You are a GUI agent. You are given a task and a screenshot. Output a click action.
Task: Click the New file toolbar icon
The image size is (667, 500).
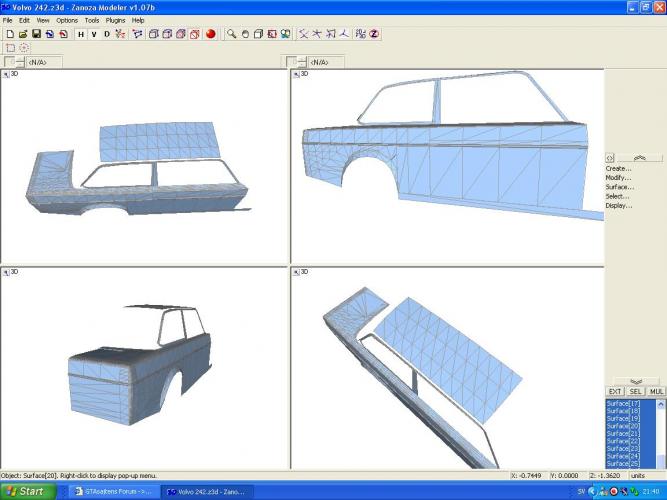9,34
